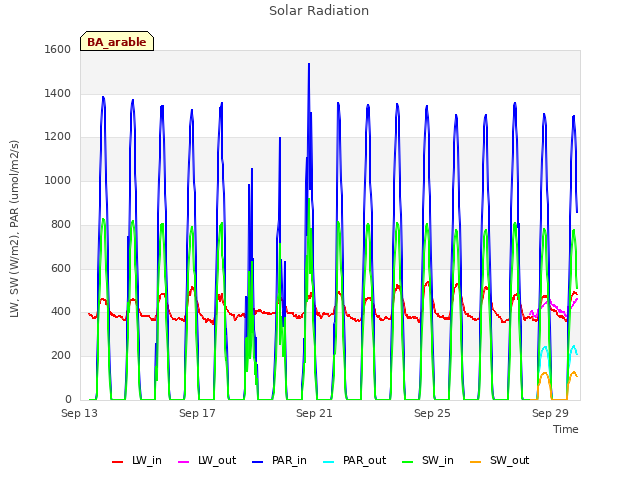The height and width of the screenshot is (480, 640).
Task: Click the 200 y-axis tick label
Action: pos(61,356)
